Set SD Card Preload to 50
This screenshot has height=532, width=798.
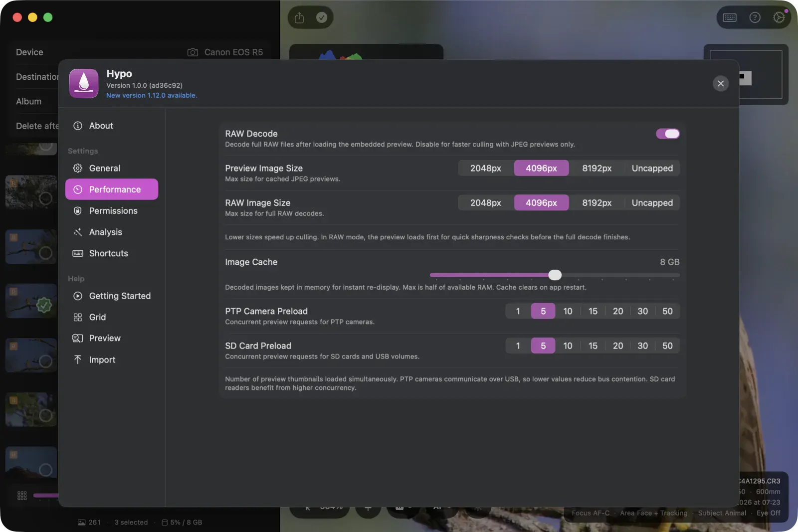[x=667, y=346]
